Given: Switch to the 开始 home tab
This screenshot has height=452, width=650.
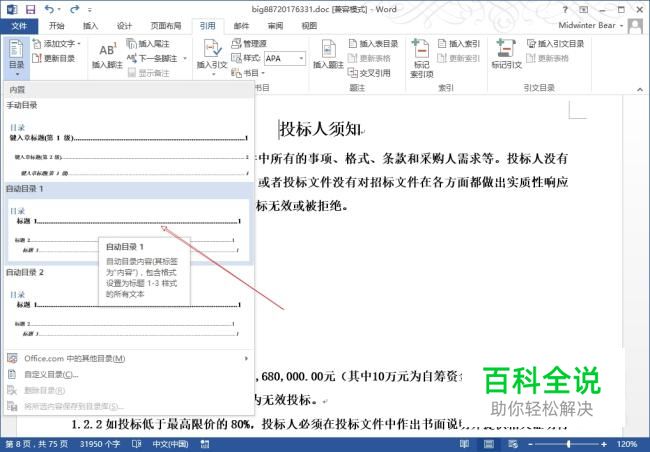Looking at the screenshot, I should click(x=56, y=26).
